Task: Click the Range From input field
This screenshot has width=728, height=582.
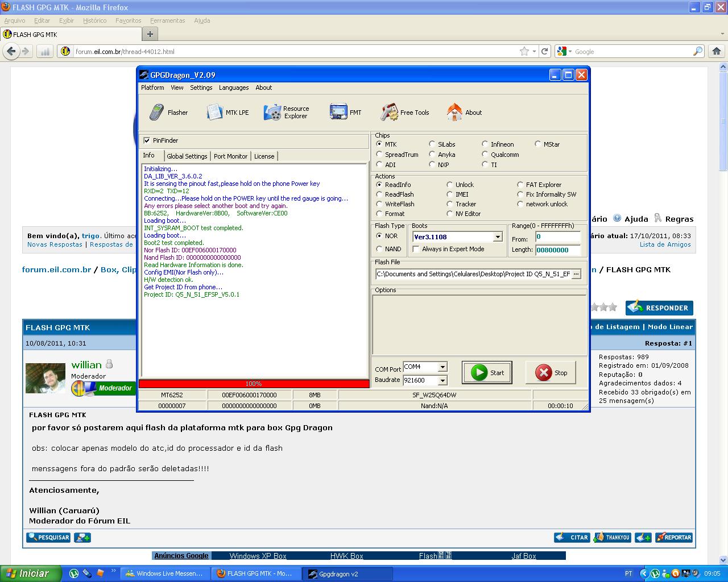Action: click(x=557, y=237)
